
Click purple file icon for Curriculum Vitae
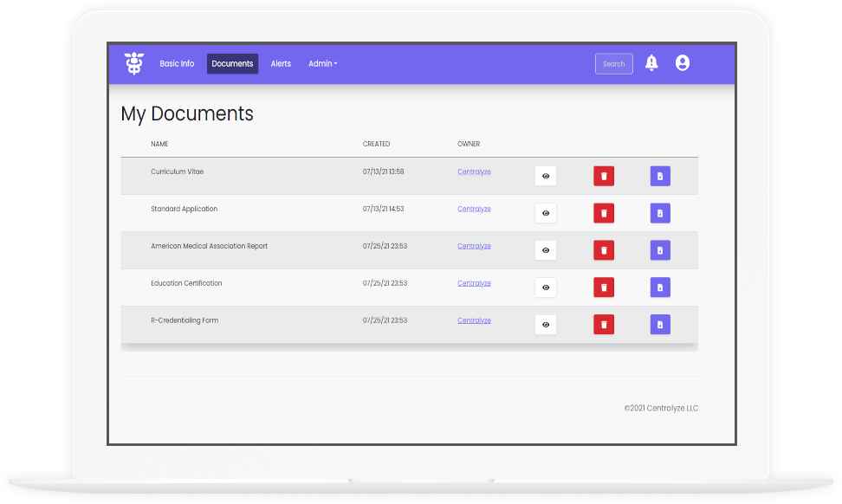(660, 176)
